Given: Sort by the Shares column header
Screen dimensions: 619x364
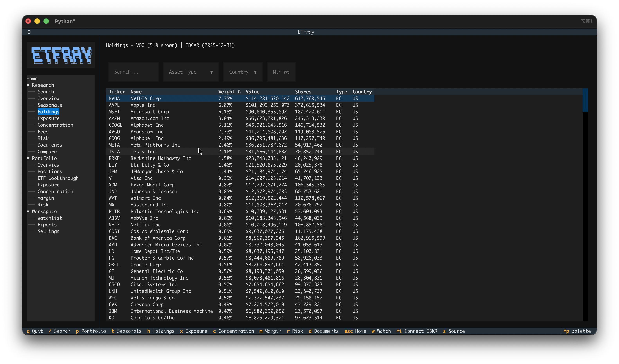Looking at the screenshot, I should coord(303,92).
